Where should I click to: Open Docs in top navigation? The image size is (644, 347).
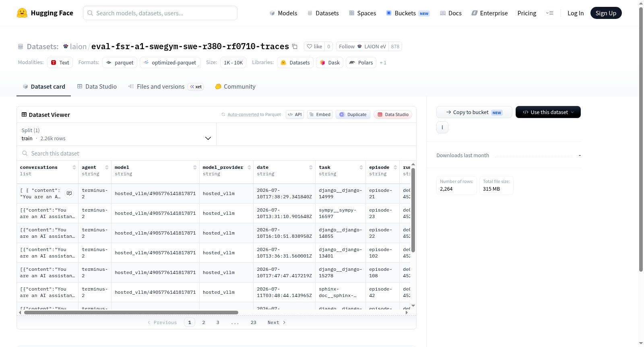click(x=451, y=13)
